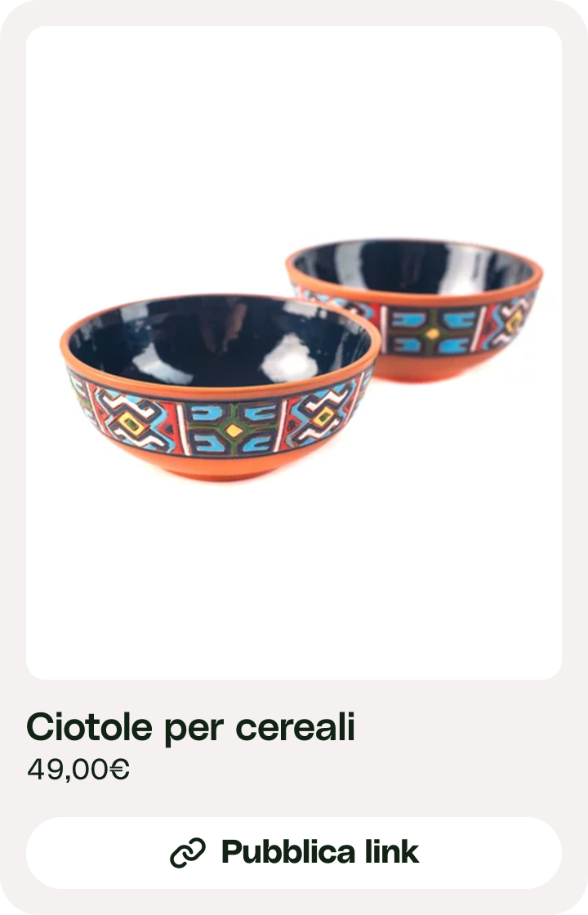
Task: Open the Ciotole per cereali product title
Action: 191,728
